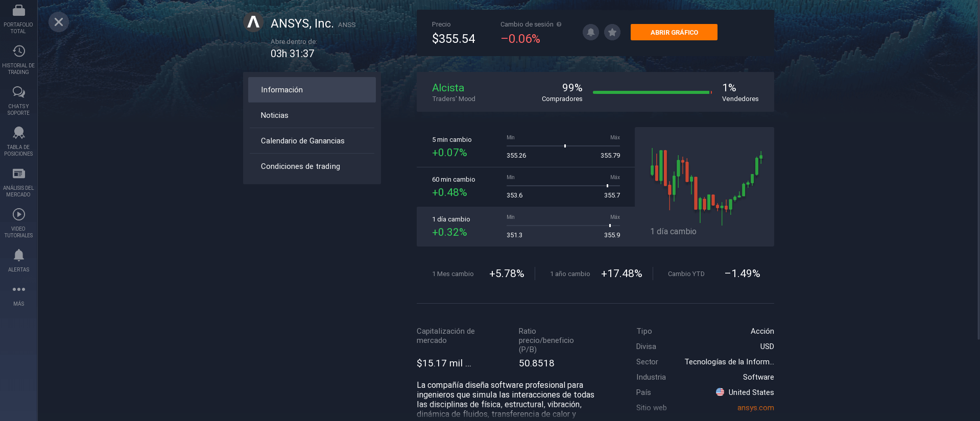Select the 60 min cambio row
This screenshot has width=980, height=421.
(525, 187)
